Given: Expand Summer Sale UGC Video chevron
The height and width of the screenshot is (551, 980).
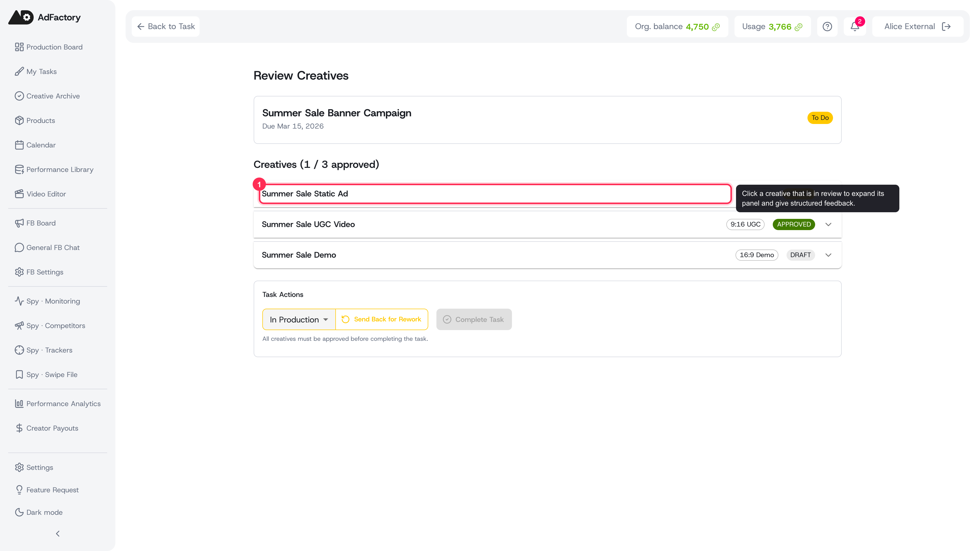Looking at the screenshot, I should point(828,224).
